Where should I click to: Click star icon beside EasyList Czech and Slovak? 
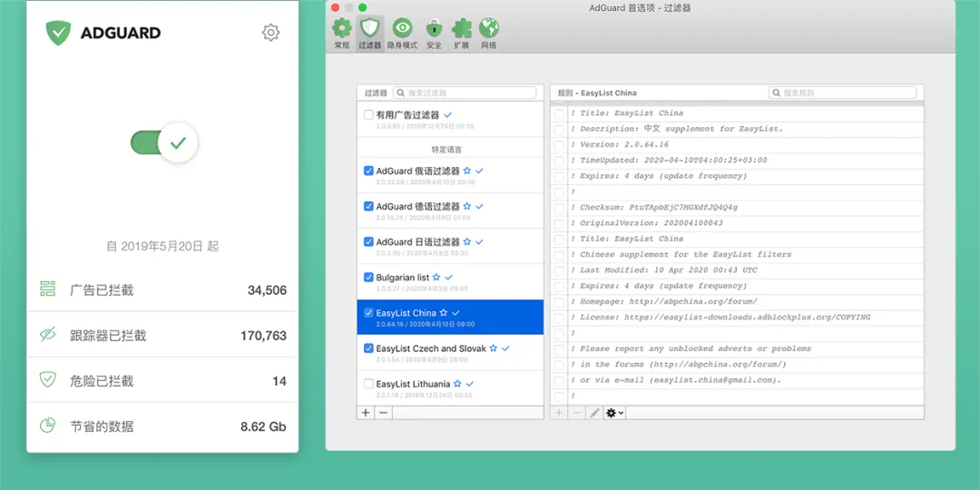click(x=493, y=348)
